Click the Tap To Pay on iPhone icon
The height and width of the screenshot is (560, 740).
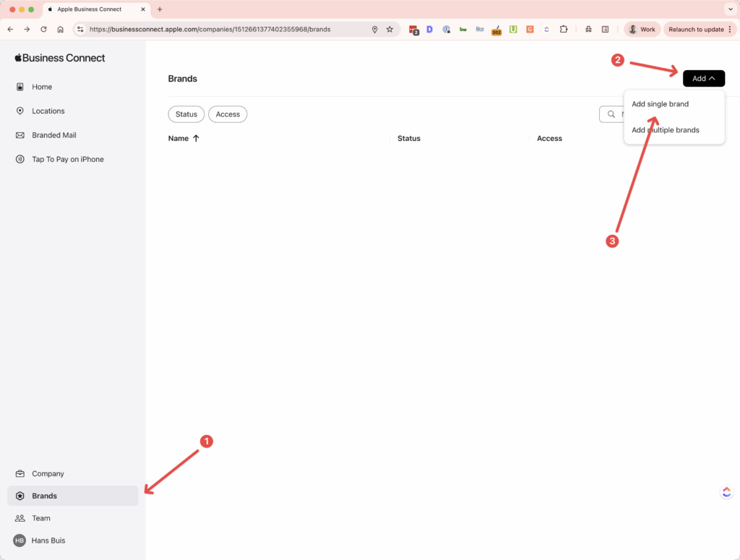tap(20, 159)
